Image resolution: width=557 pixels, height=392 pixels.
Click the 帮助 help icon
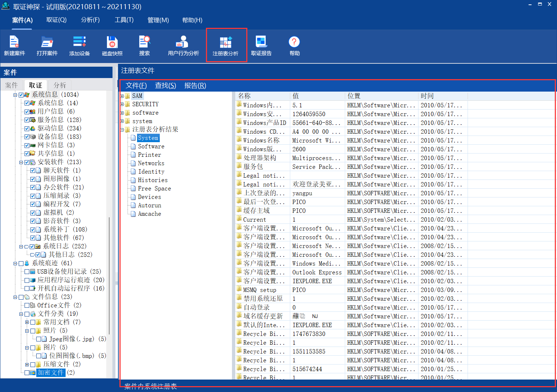point(294,46)
